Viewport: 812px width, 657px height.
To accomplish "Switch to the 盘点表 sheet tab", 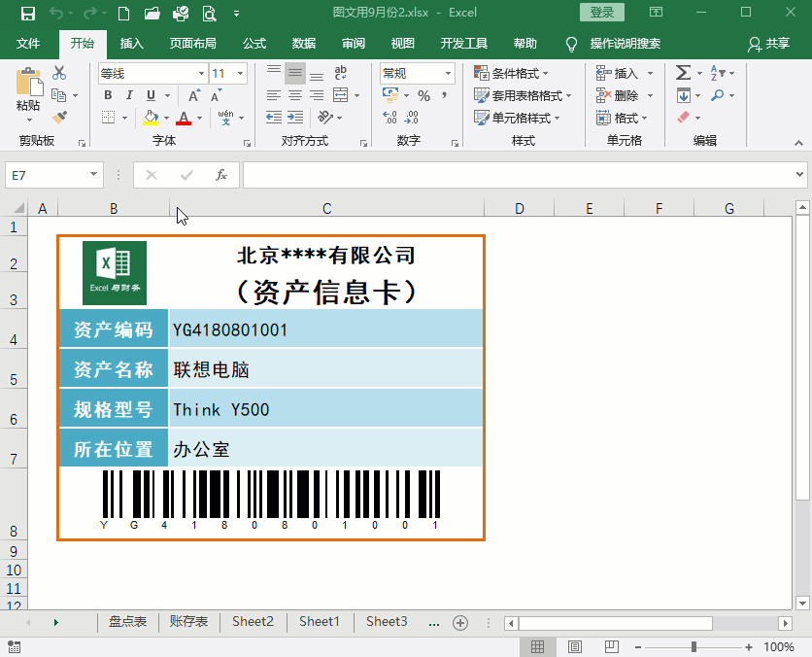I will (127, 621).
